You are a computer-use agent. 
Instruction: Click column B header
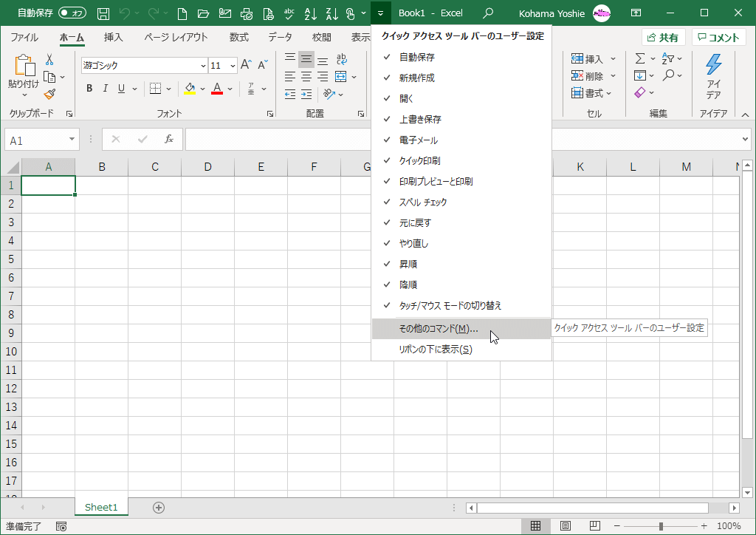click(102, 167)
